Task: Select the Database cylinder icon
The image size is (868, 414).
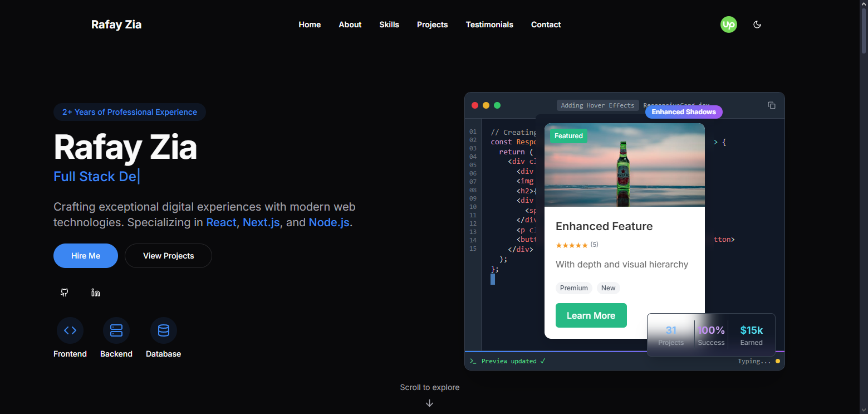Action: pos(163,330)
